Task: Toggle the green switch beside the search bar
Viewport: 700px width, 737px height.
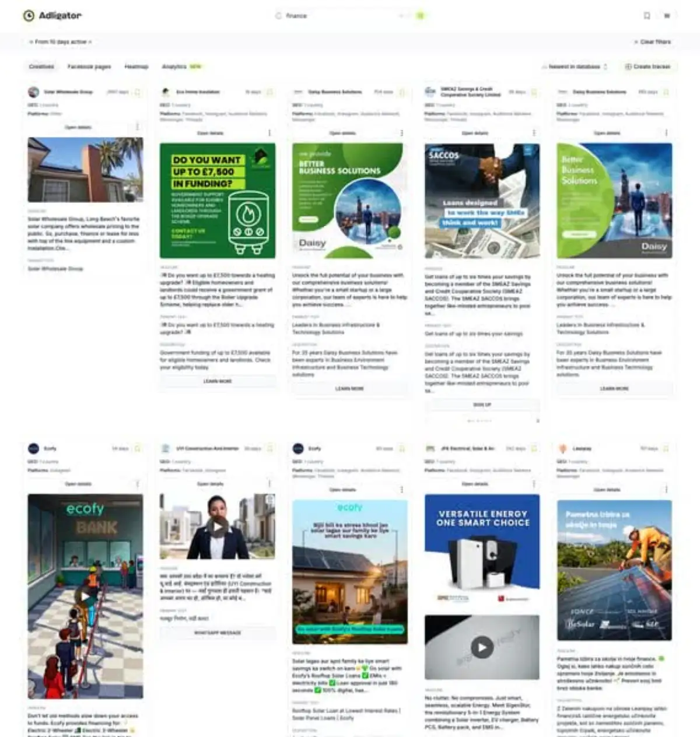Action: [x=421, y=16]
